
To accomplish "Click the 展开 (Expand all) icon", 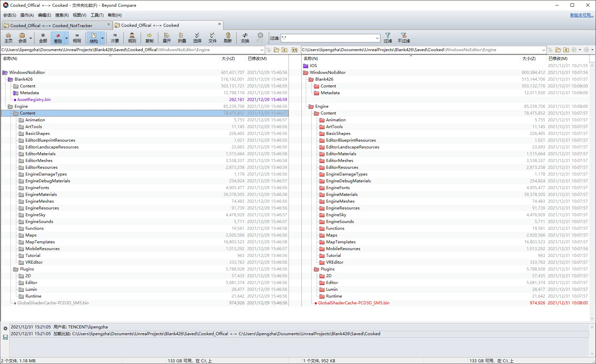I will click(x=167, y=38).
